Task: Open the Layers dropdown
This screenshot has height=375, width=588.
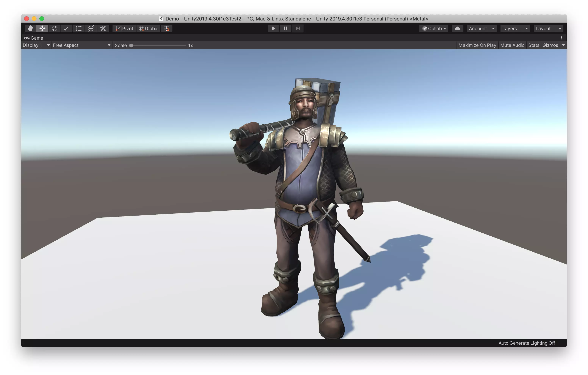Action: 515,29
